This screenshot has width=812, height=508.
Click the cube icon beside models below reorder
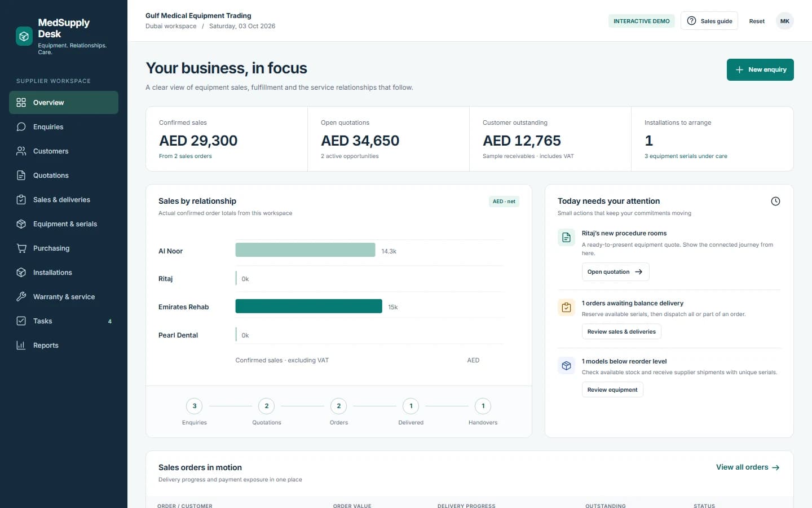coord(566,366)
